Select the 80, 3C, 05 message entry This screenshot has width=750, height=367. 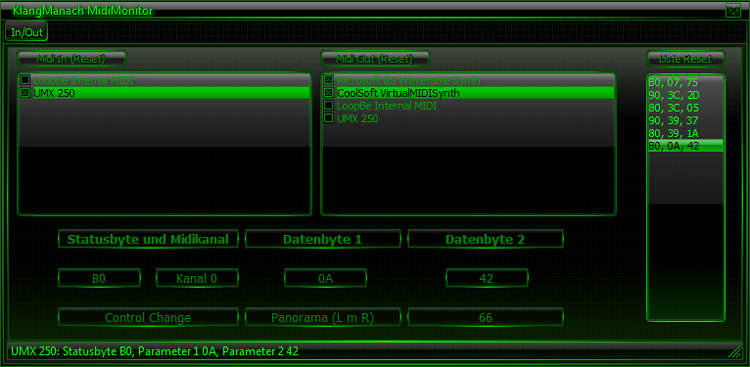coord(685,108)
